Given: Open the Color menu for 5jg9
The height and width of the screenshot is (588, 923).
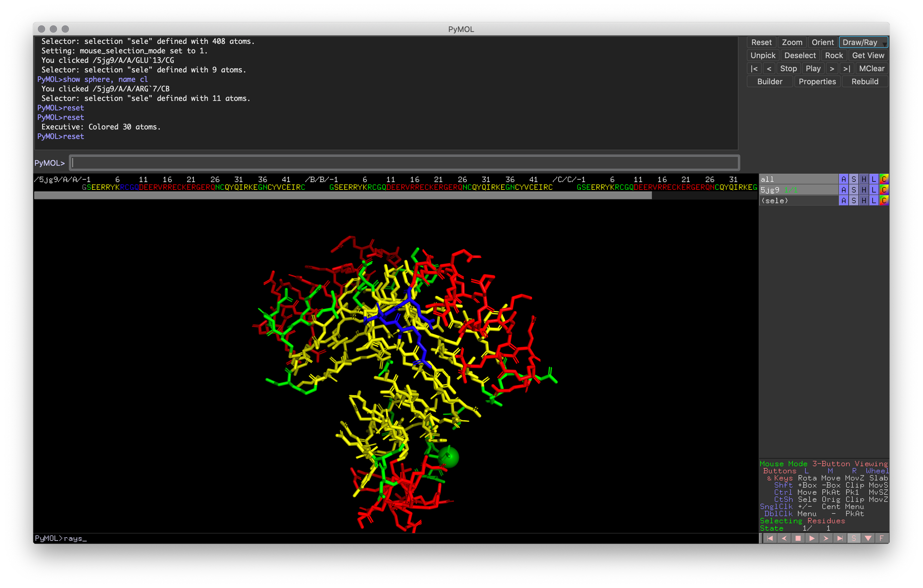Looking at the screenshot, I should coord(884,190).
